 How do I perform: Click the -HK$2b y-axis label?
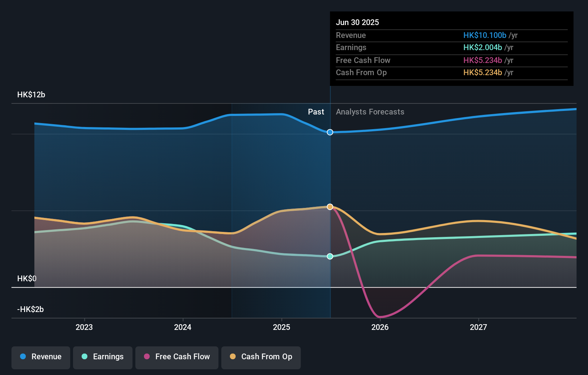click(x=30, y=309)
